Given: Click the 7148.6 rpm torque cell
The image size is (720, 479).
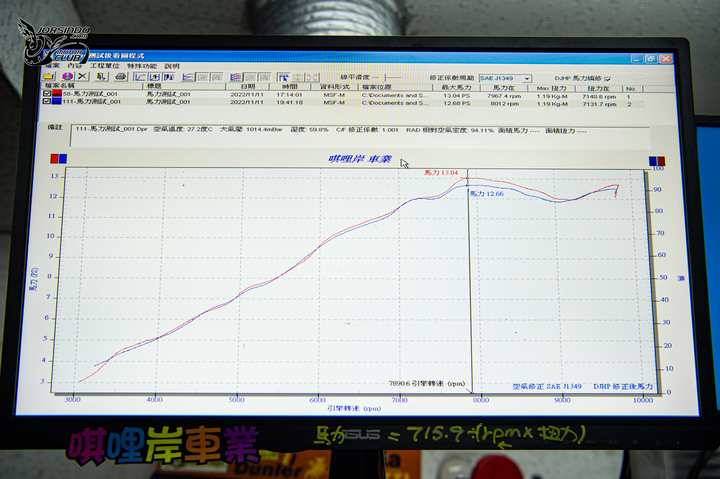Looking at the screenshot, I should [599, 97].
